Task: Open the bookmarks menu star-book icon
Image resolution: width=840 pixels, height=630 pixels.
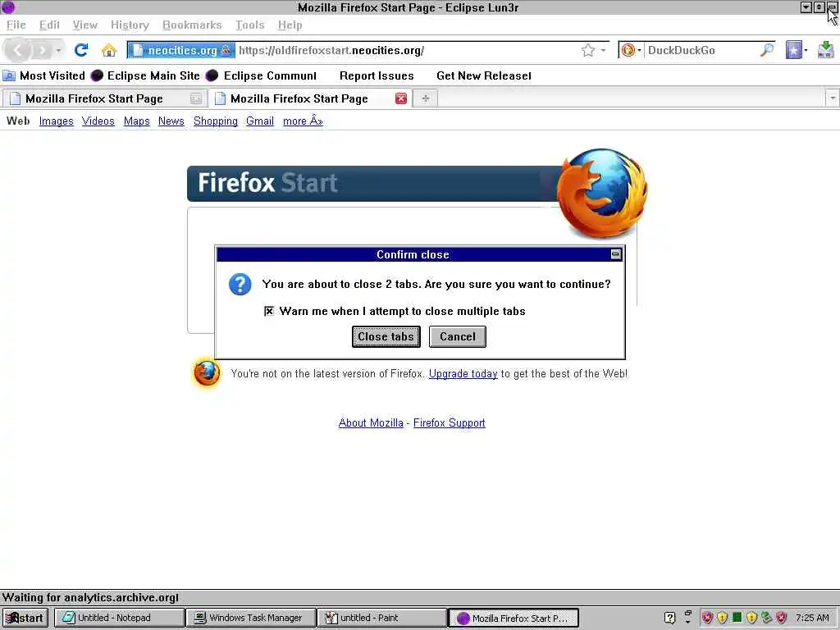Action: 793,50
